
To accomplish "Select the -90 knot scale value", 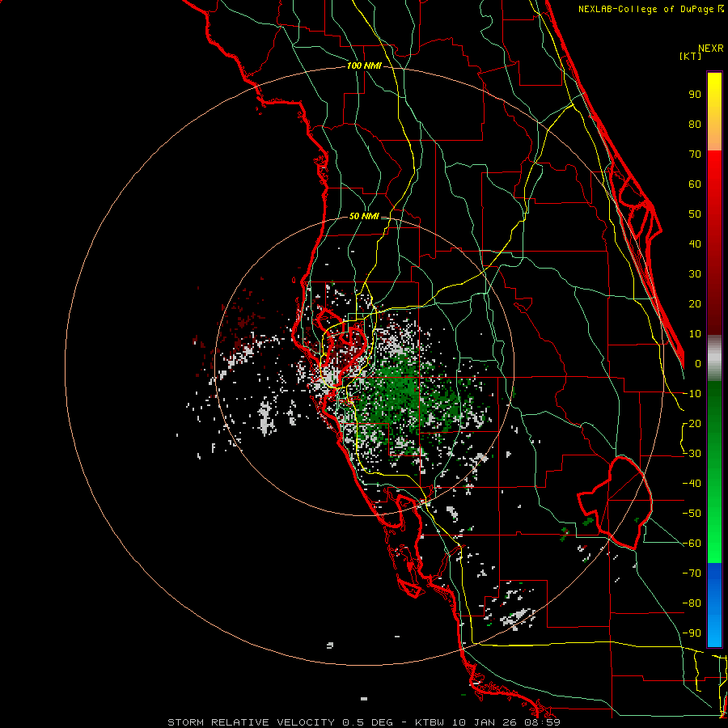I will (x=692, y=633).
